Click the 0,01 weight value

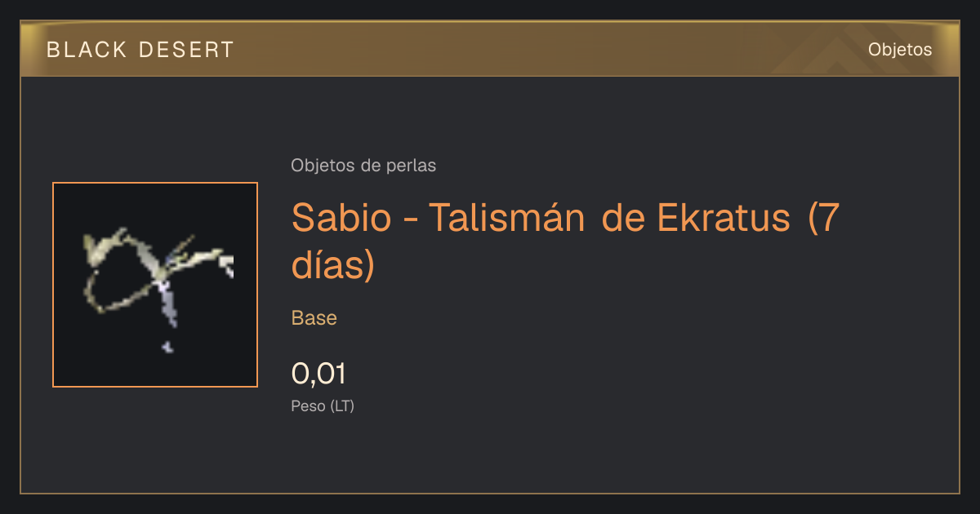tap(318, 374)
